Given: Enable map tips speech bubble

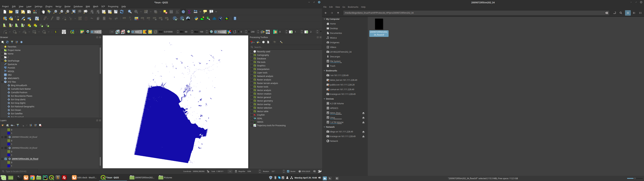Looking at the screenshot, I should [205, 12].
